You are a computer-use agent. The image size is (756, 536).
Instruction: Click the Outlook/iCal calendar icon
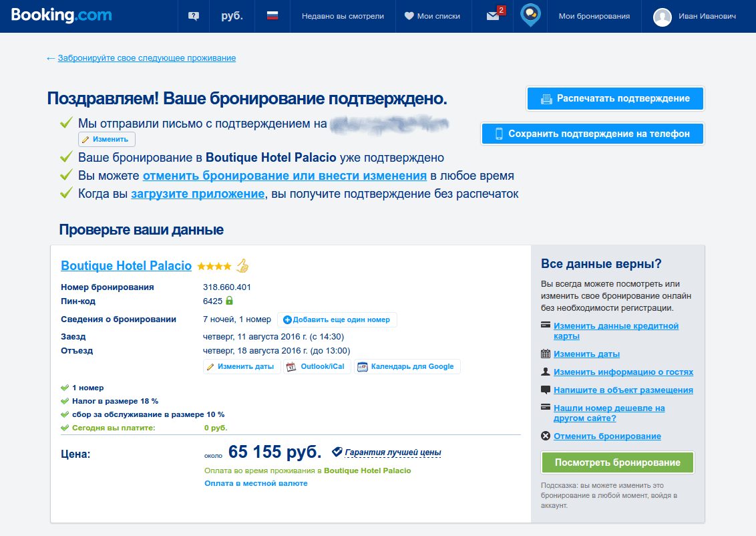[290, 366]
